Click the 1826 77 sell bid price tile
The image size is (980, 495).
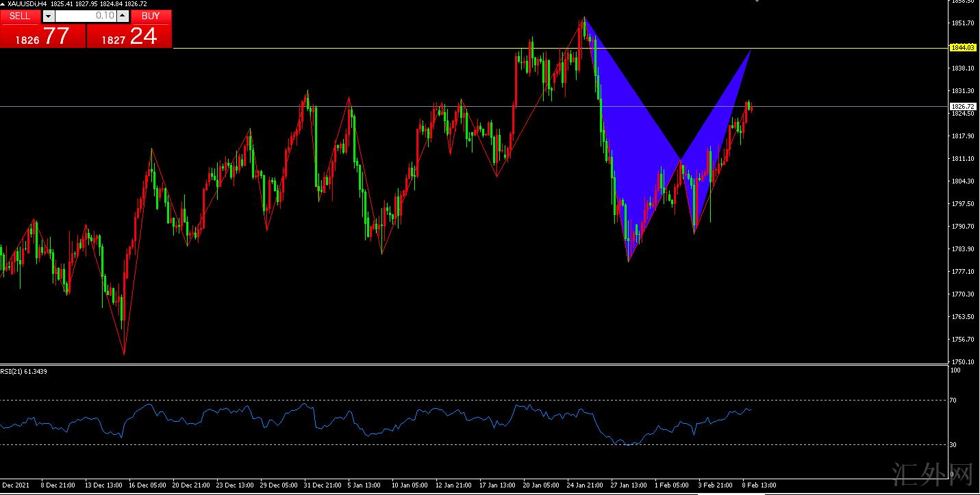[43, 36]
